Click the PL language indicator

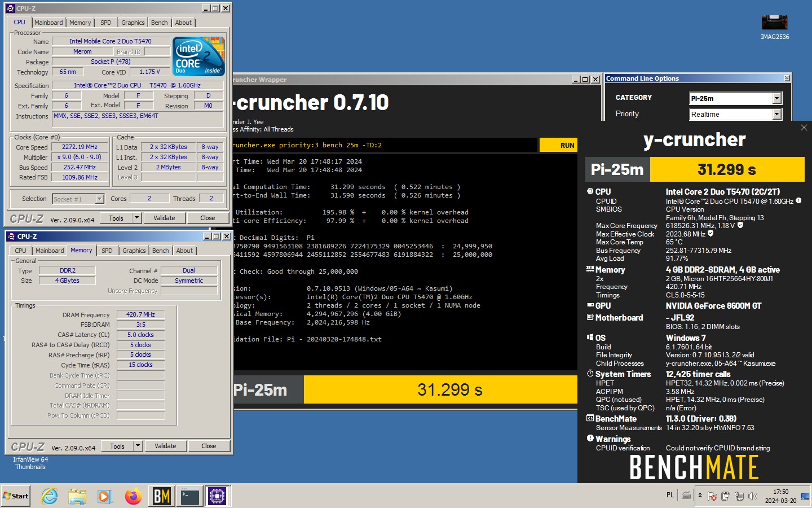[x=670, y=495]
